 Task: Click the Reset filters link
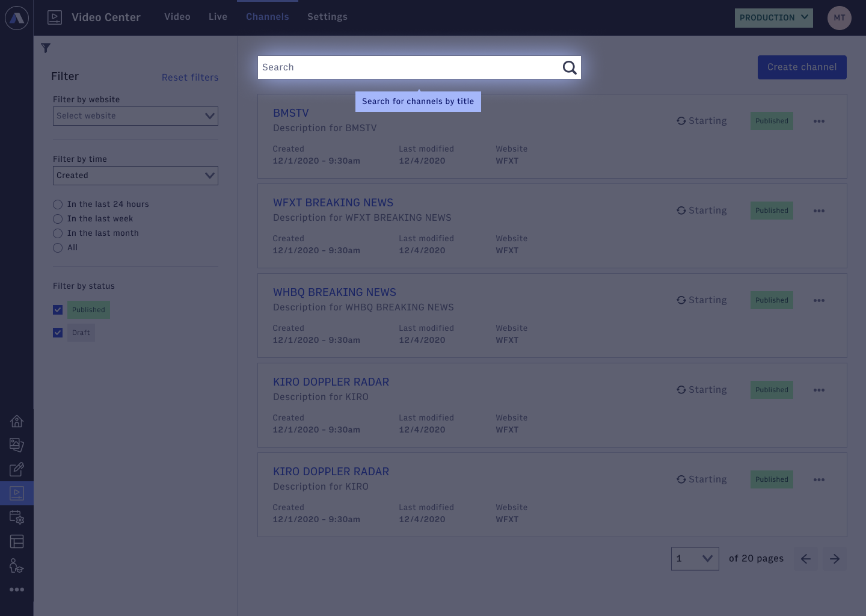pos(190,78)
